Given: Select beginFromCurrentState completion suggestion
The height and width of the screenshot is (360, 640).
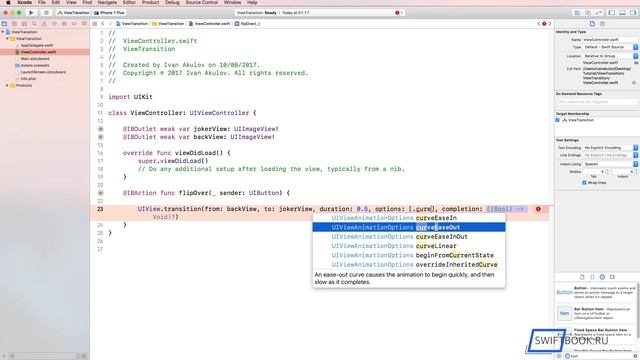Looking at the screenshot, I should [x=409, y=256].
